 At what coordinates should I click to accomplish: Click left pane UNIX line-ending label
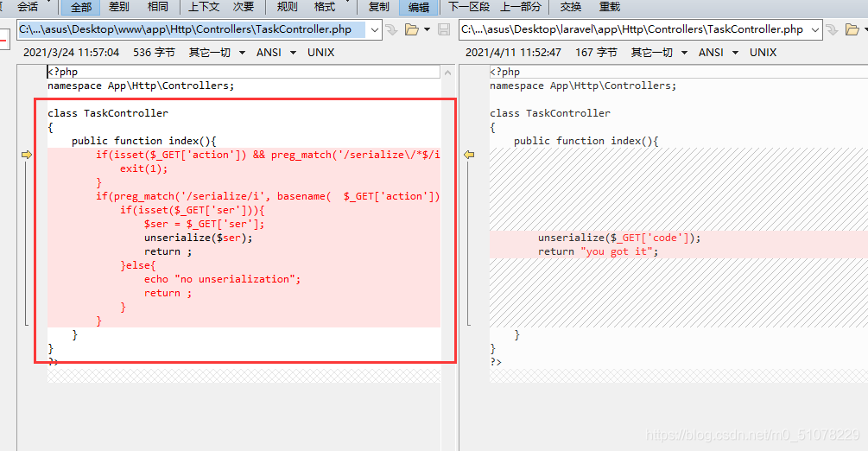(321, 53)
